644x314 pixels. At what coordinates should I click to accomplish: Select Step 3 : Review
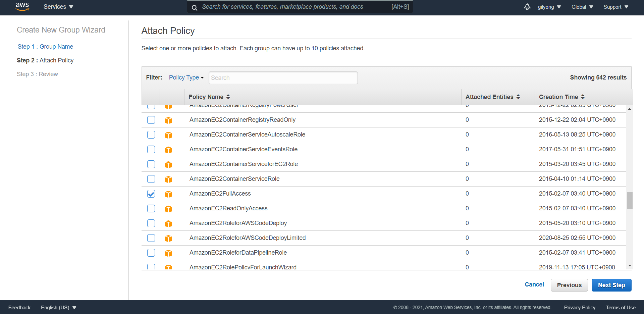point(37,74)
